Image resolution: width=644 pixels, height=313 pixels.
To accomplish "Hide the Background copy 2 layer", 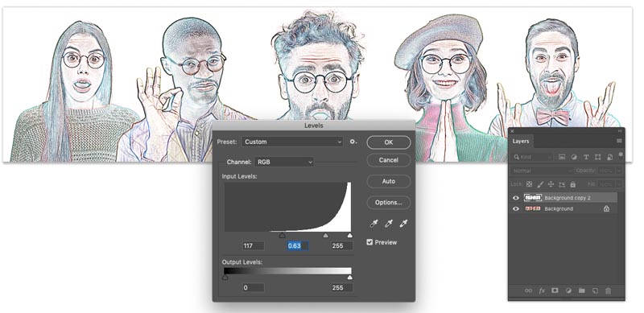I will click(516, 198).
